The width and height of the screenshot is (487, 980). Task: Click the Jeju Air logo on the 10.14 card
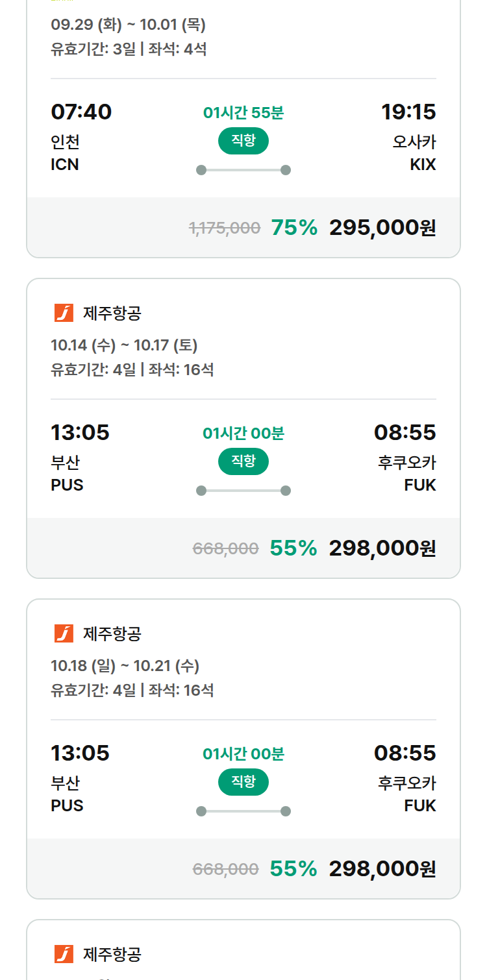[64, 313]
